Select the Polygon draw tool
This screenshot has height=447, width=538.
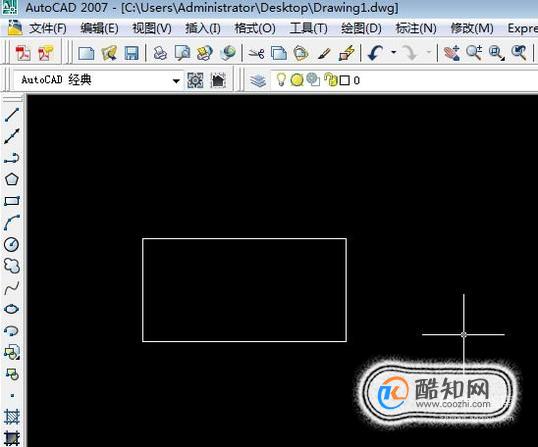pos(12,179)
